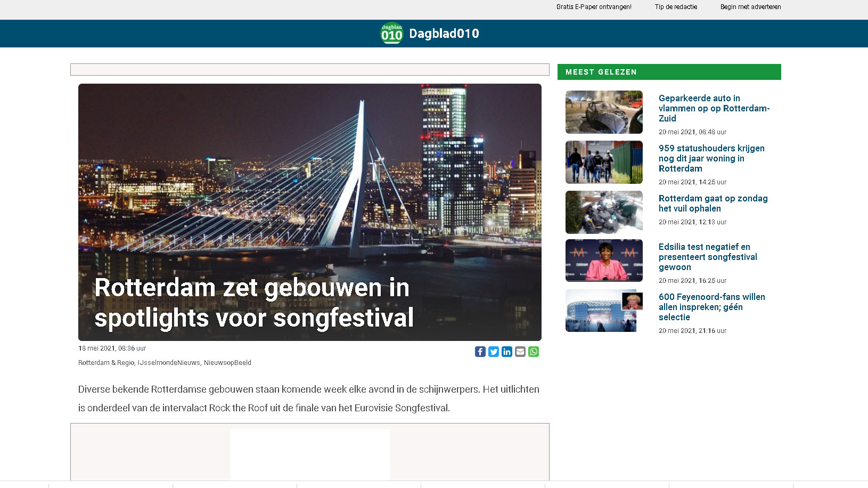Click the burned car thumbnail
Viewport: 868px width, 488px height.
tap(604, 112)
